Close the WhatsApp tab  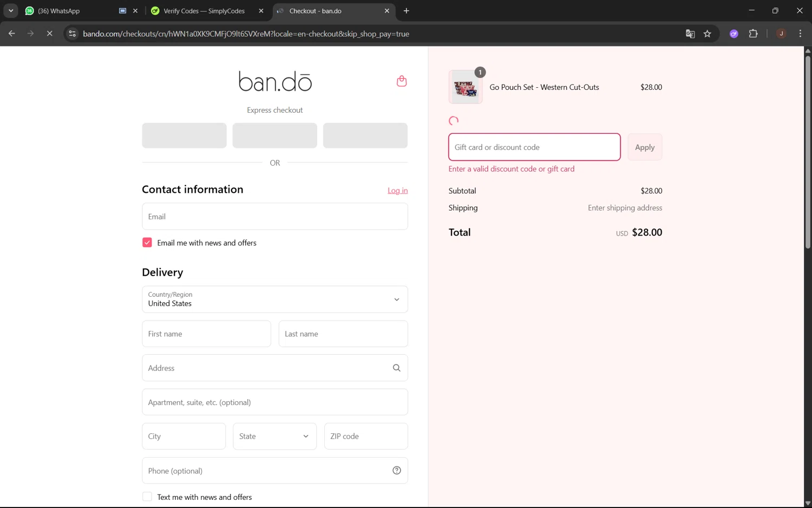[x=135, y=11]
